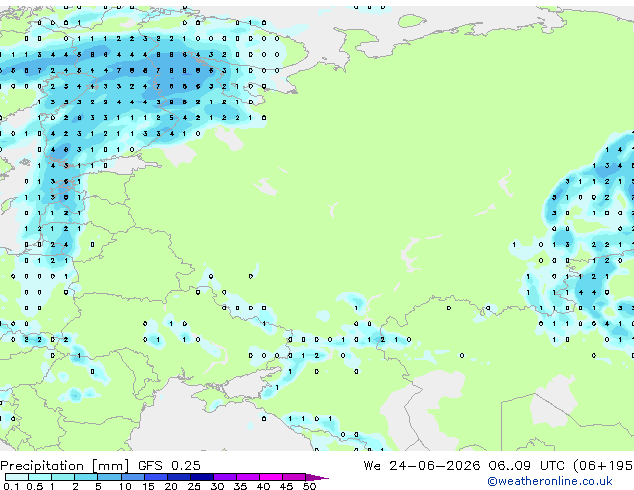Click the '06..09 UTC' time range text
The height and width of the screenshot is (490, 634).
[x=526, y=466]
